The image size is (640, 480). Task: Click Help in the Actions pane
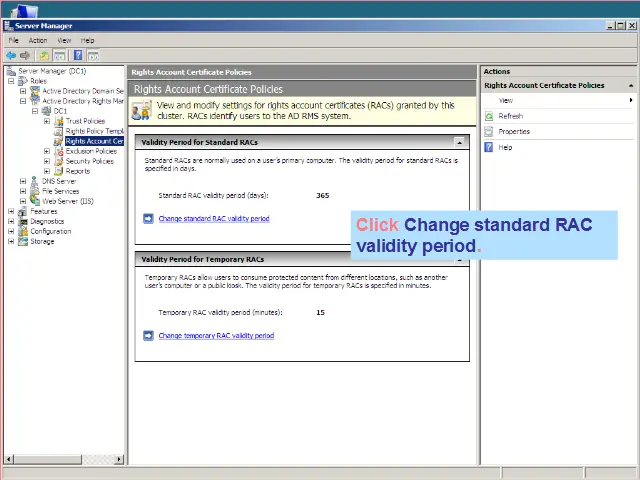click(505, 147)
